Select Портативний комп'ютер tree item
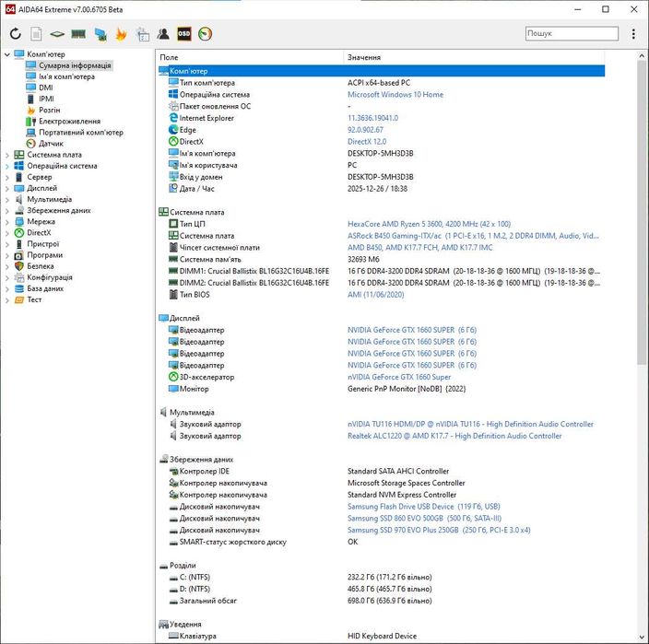The width and height of the screenshot is (649, 644). pyautogui.click(x=81, y=133)
